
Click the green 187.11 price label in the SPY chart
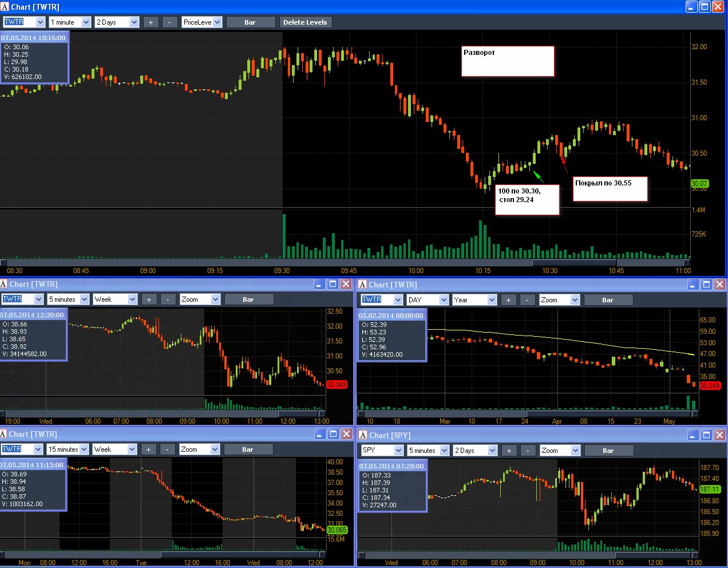coord(710,490)
